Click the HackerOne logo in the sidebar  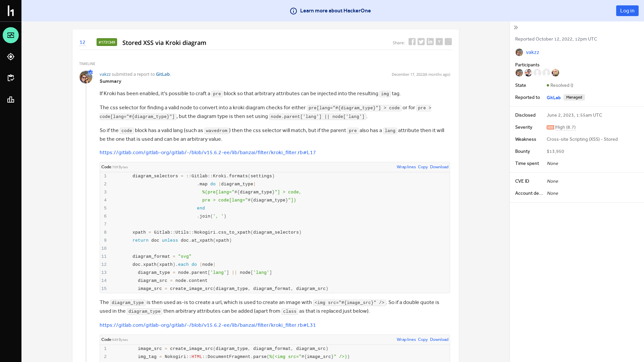tap(11, 11)
